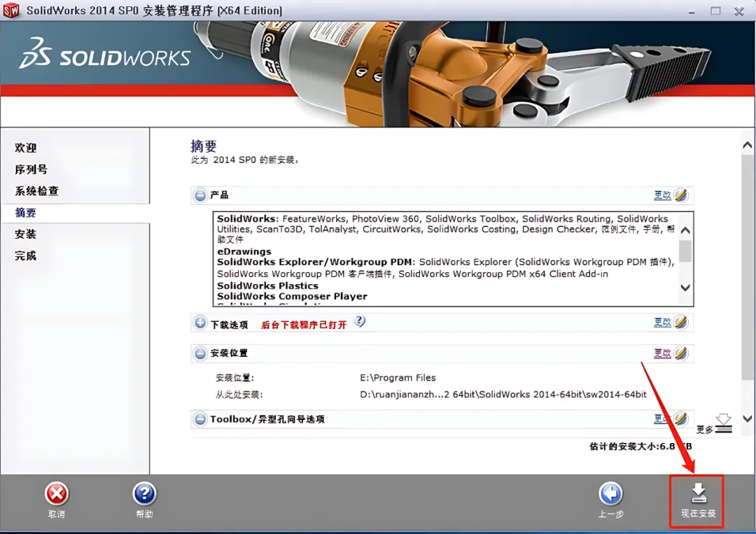Click pencil edit icon in 安装位置 row
Screen dimensions: 756x534
pyautogui.click(x=681, y=353)
